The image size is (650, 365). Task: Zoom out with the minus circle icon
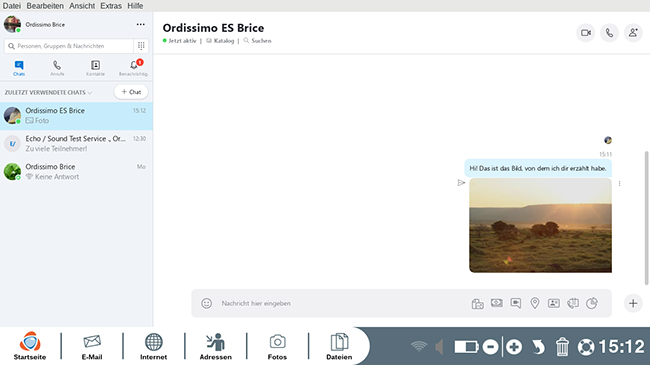(490, 347)
